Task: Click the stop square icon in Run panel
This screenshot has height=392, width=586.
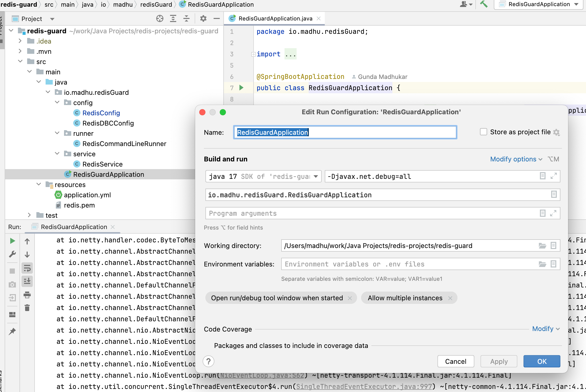Action: [12, 271]
